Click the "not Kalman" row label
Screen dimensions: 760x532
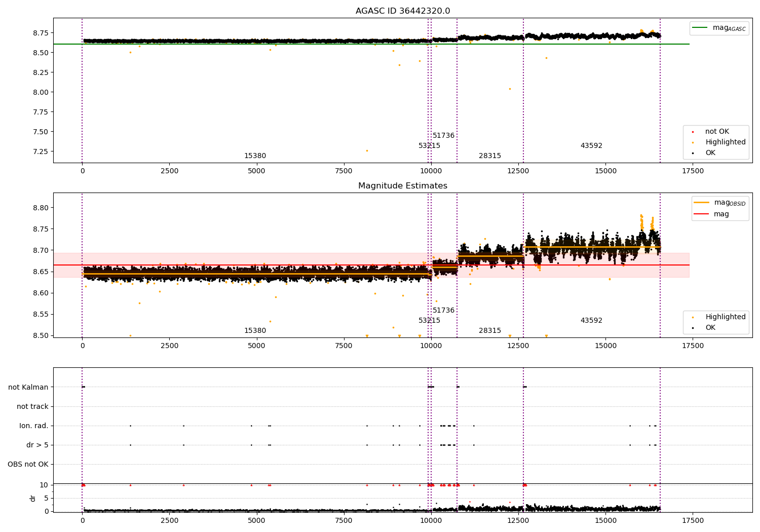28,388
